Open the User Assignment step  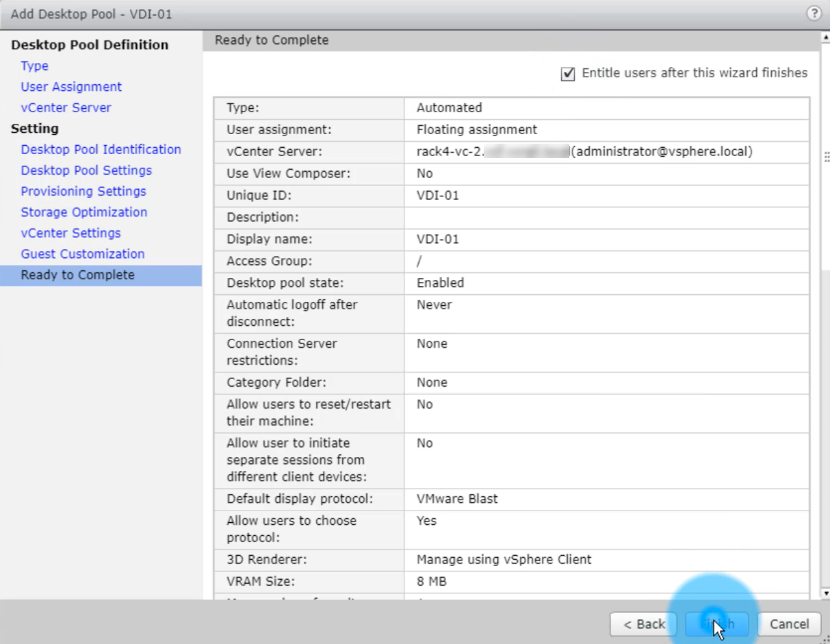[71, 87]
